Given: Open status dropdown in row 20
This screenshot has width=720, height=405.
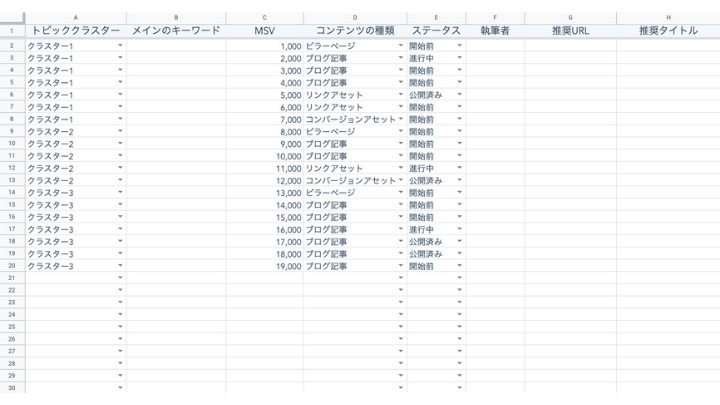Looking at the screenshot, I should coord(459,266).
